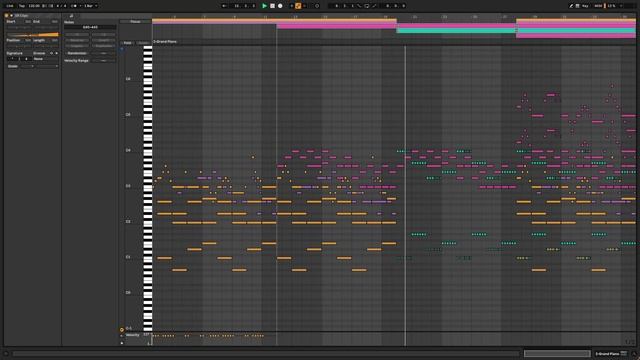Click the 120.00 tempo field
Viewport: 640px width, 360px height.
click(x=34, y=6)
